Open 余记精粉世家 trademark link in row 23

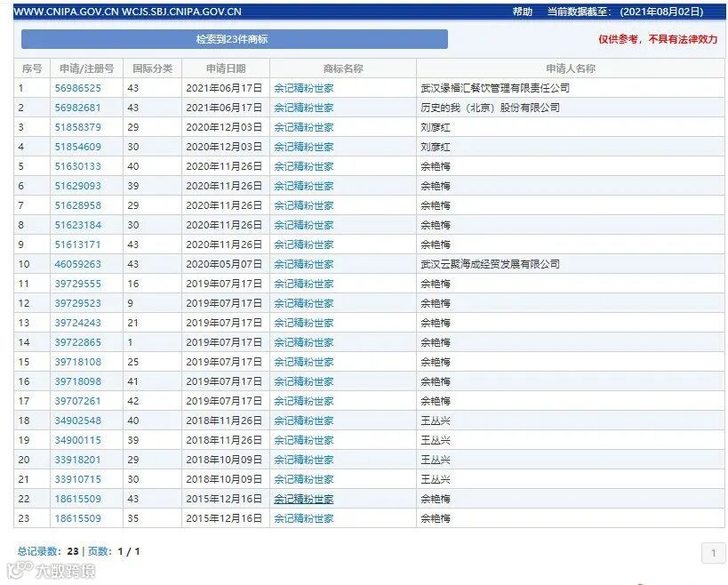tap(304, 518)
